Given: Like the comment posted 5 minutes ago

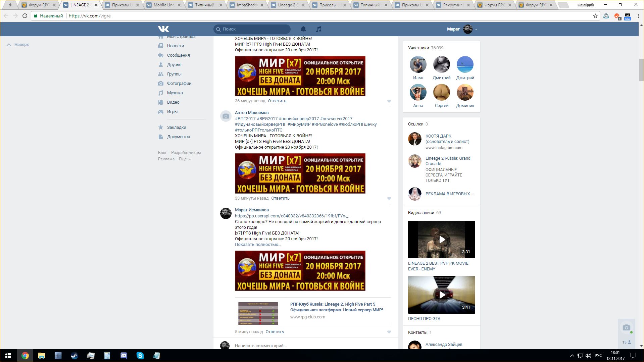Looking at the screenshot, I should pyautogui.click(x=389, y=332).
